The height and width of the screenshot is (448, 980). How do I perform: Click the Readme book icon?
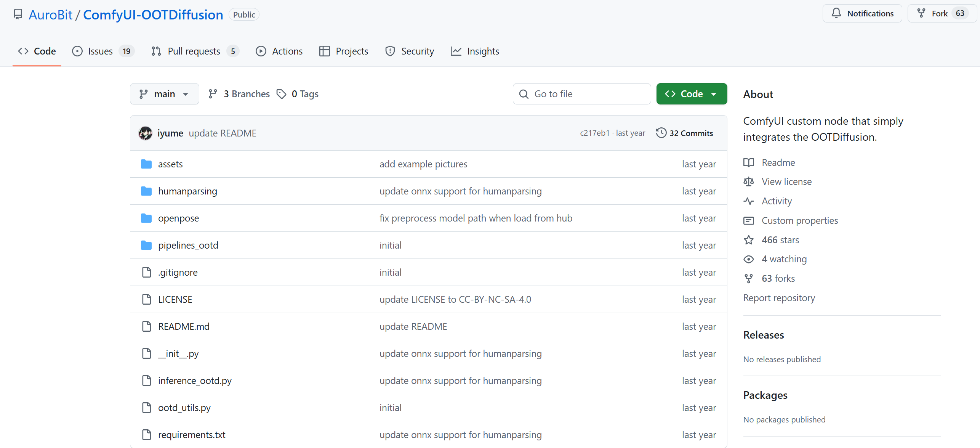pyautogui.click(x=748, y=162)
